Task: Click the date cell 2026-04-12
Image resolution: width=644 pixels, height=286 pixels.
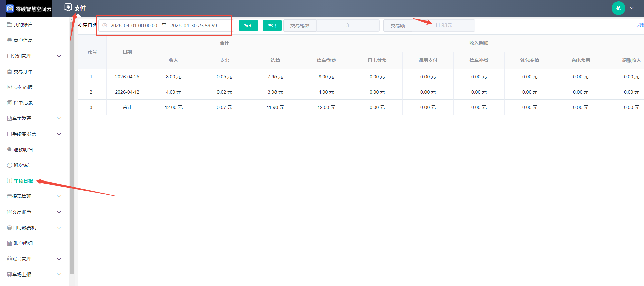Action: coord(127,92)
